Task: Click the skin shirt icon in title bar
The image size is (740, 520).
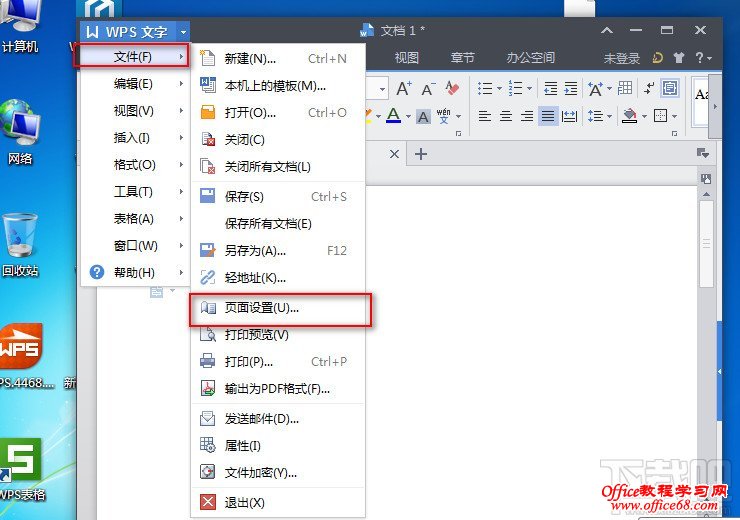Action: 679,58
